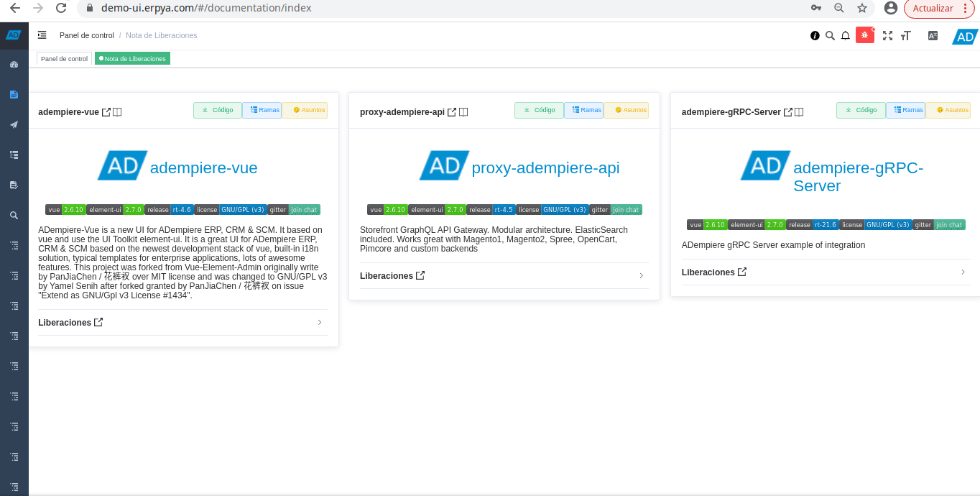
Task: Open the font size selector icon
Action: coord(906,35)
